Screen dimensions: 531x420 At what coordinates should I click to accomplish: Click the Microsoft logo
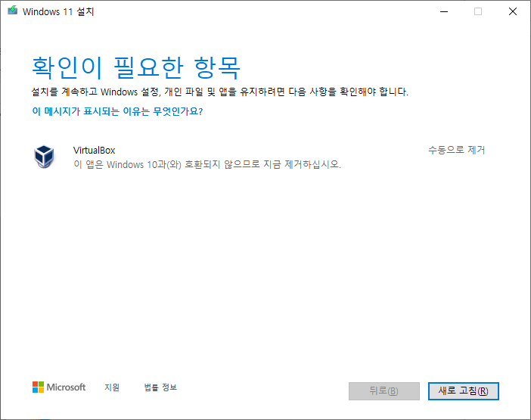click(59, 387)
